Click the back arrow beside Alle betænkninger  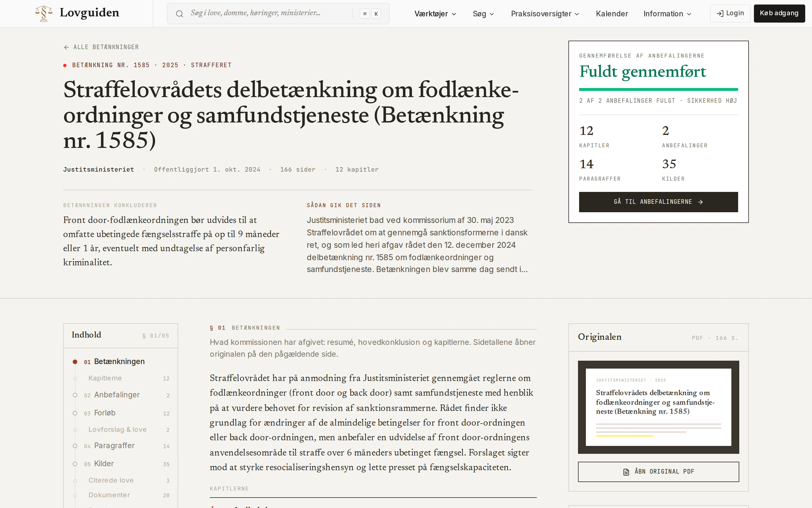[x=67, y=47]
